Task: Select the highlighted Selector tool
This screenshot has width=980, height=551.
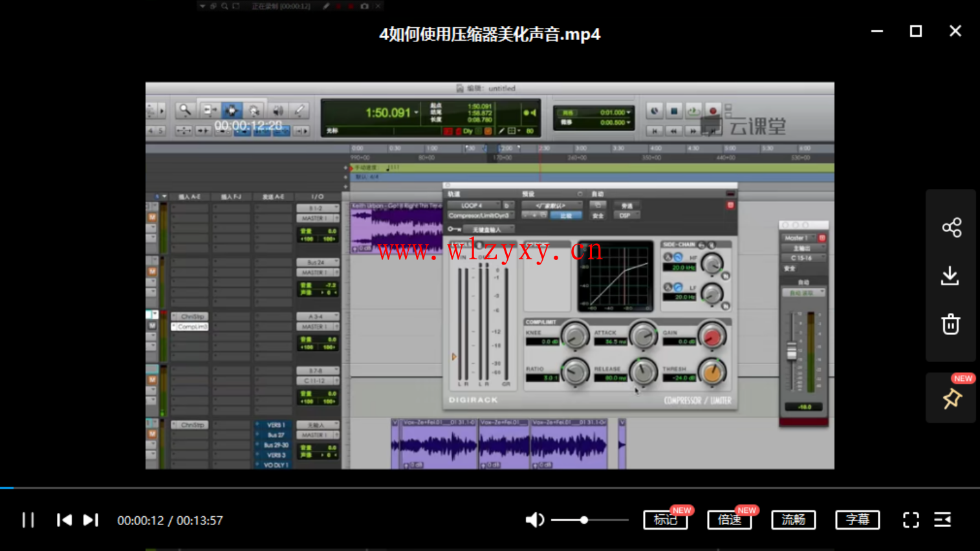Action: click(232, 111)
